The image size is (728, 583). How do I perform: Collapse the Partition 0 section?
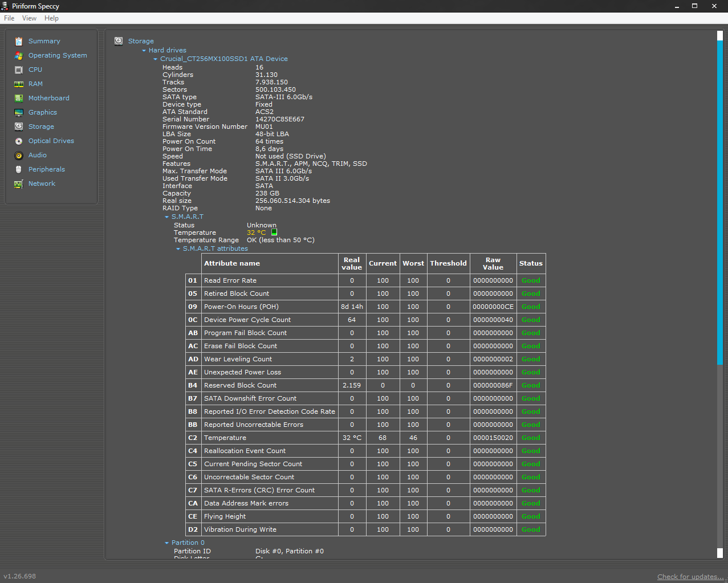[167, 543]
